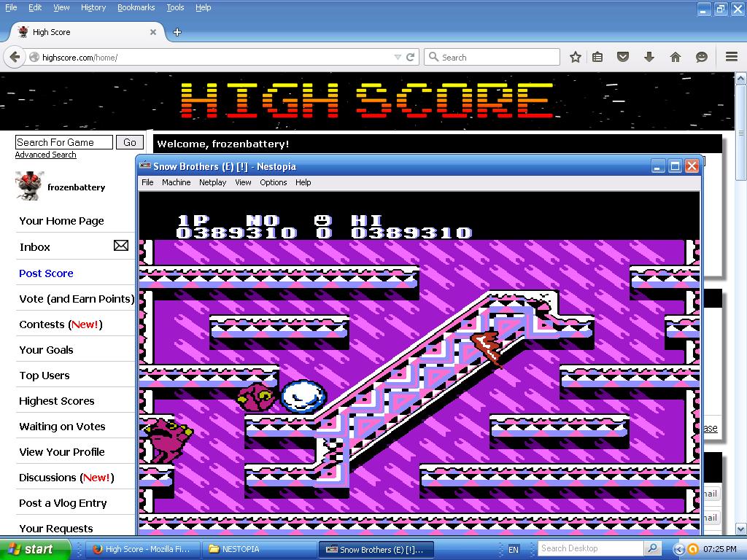Open Your Requests link
The height and width of the screenshot is (560, 747).
point(55,529)
